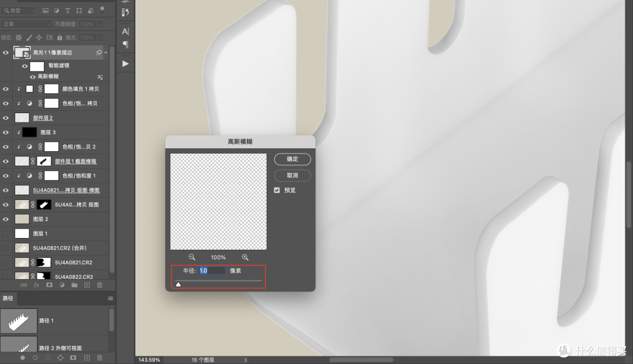Click add mask icon in Paths panel
This screenshot has width=633, height=364.
coord(73,358)
